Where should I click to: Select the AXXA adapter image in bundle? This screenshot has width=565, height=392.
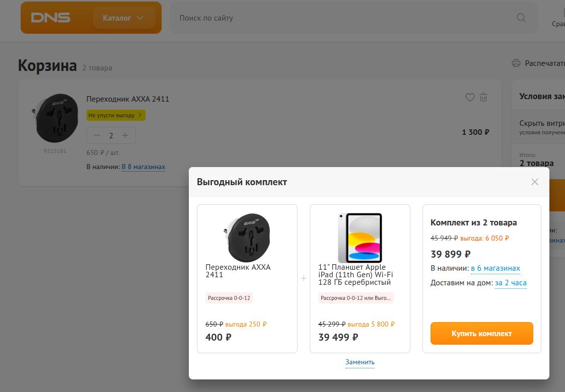247,238
